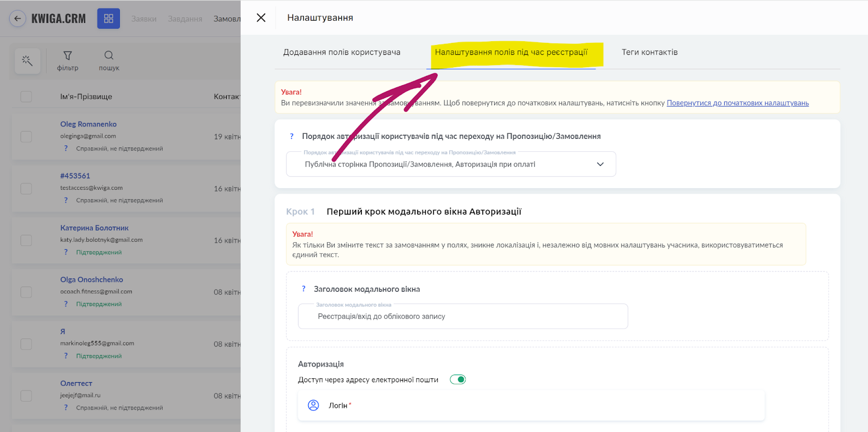Check the box for Олегтест
Viewport: 868px width, 432px height.
point(26,396)
